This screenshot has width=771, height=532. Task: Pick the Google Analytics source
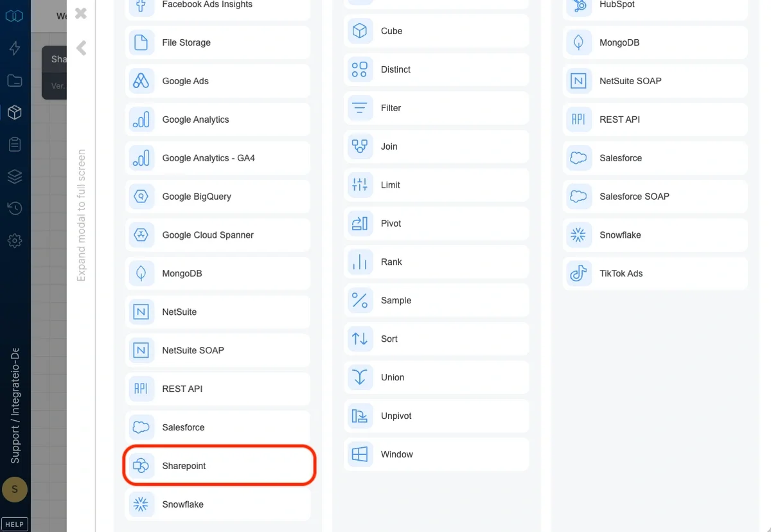tap(217, 120)
